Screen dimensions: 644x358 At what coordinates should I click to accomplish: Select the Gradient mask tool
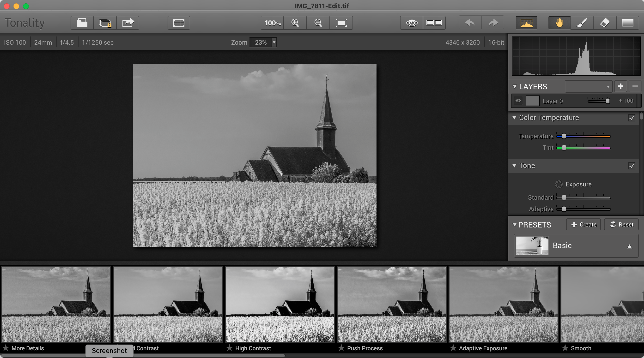click(627, 23)
